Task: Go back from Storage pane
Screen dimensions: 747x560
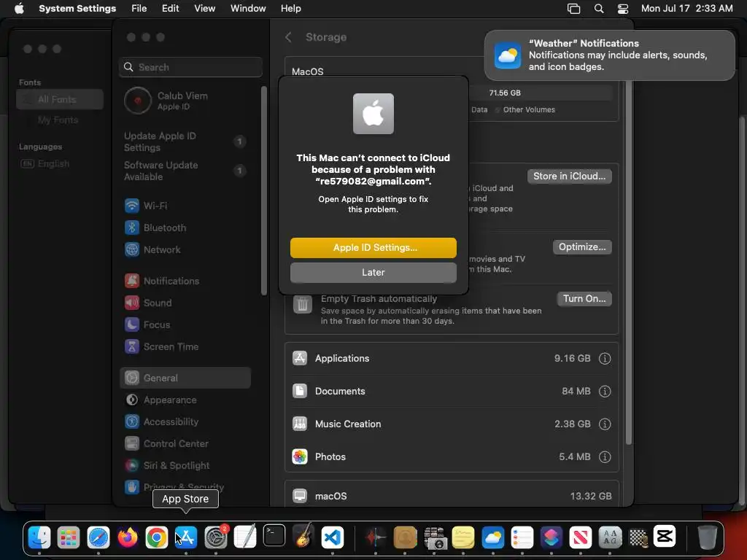Action: click(288, 37)
